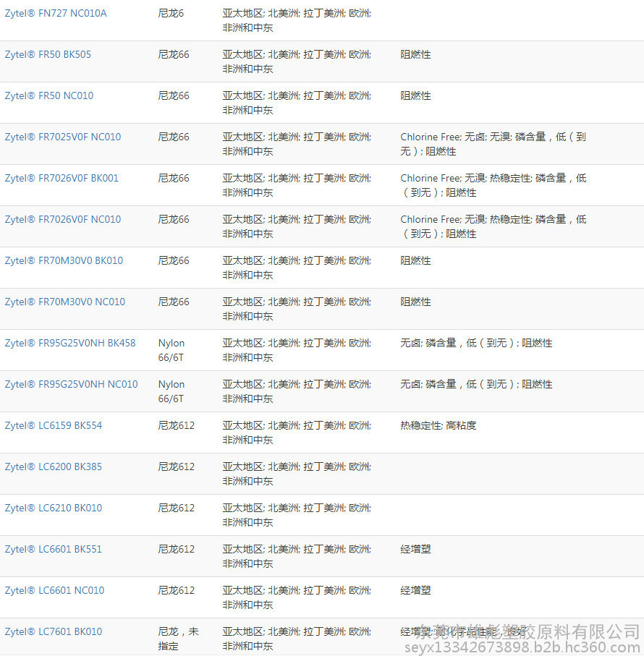Open the Zytel® LC6601 BK551 link

[53, 549]
